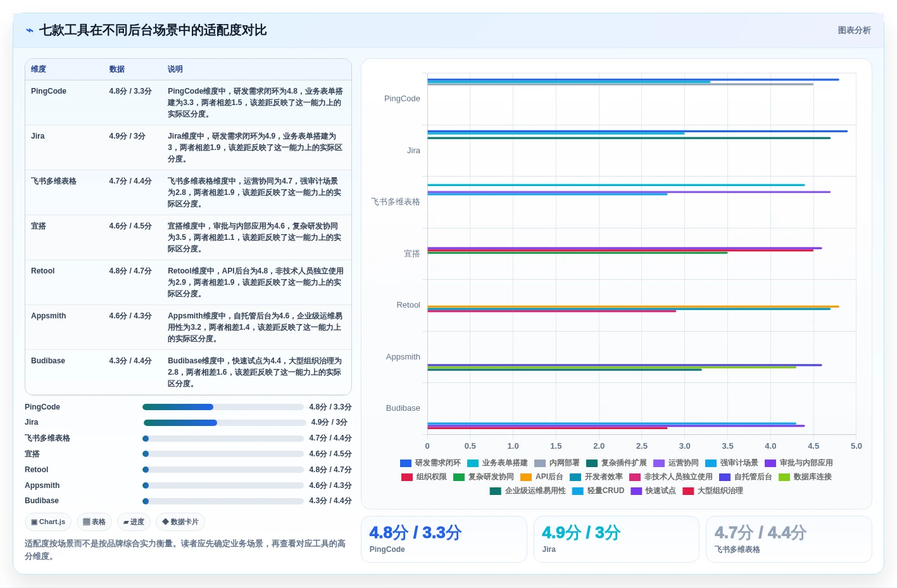
Task: Click the Budibase progress bar
Action: [x=223, y=501]
